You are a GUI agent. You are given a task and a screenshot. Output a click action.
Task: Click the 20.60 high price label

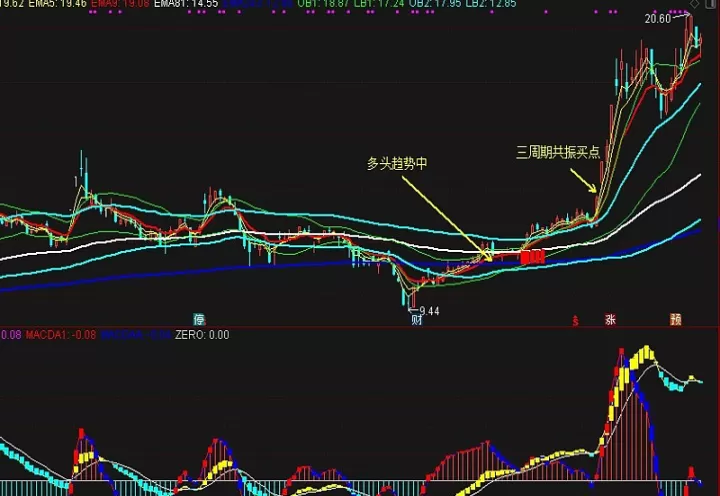tap(658, 19)
